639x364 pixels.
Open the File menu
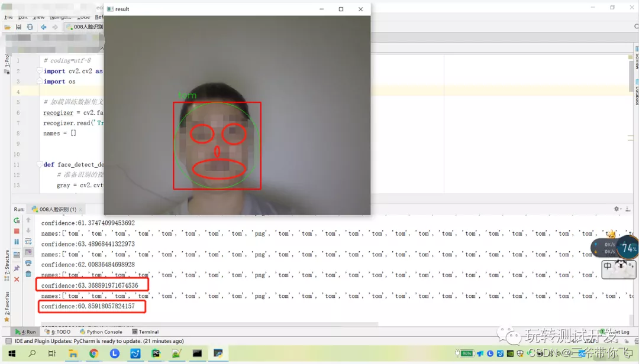pos(8,17)
